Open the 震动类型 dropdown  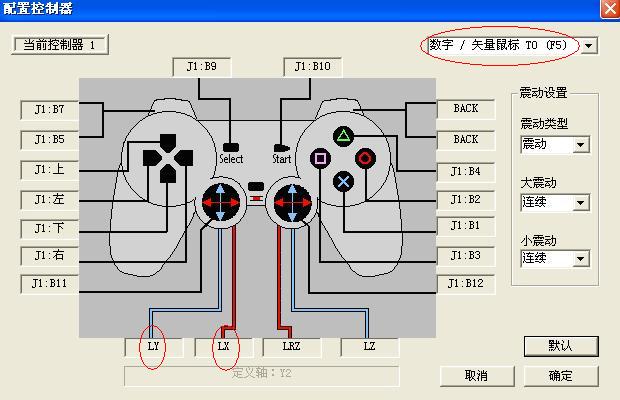(x=555, y=145)
